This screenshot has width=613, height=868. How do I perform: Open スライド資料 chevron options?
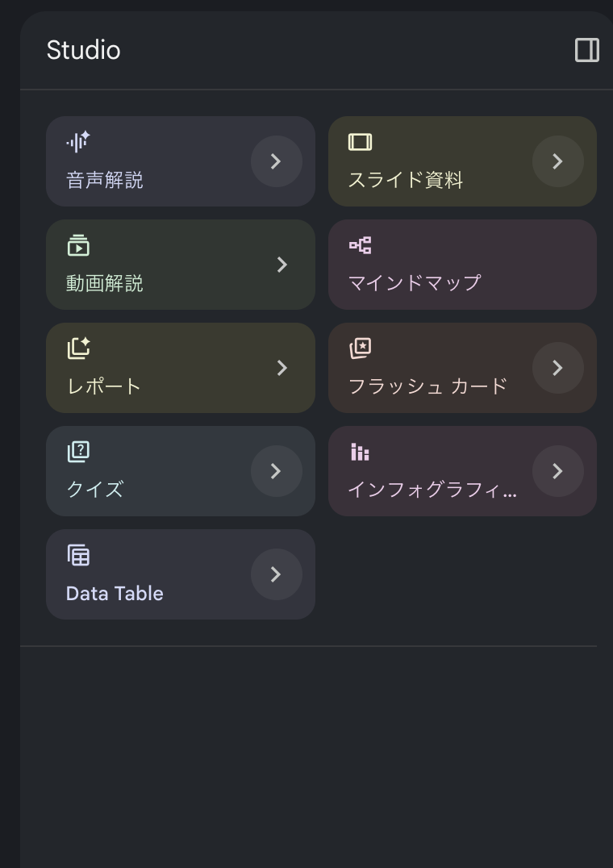pos(557,161)
